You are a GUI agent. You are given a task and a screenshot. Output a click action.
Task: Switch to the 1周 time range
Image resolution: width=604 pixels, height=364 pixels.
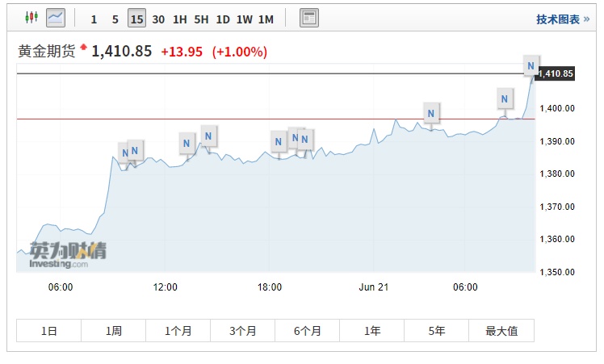(x=113, y=331)
